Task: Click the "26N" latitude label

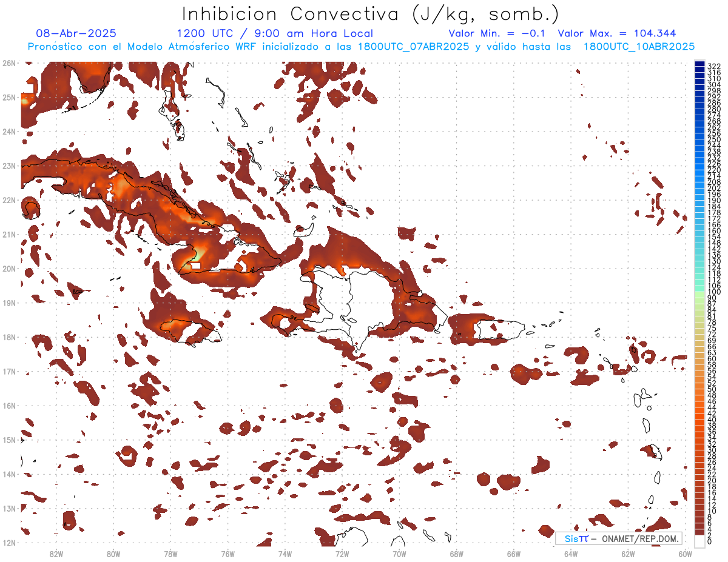Action: pyautogui.click(x=9, y=63)
